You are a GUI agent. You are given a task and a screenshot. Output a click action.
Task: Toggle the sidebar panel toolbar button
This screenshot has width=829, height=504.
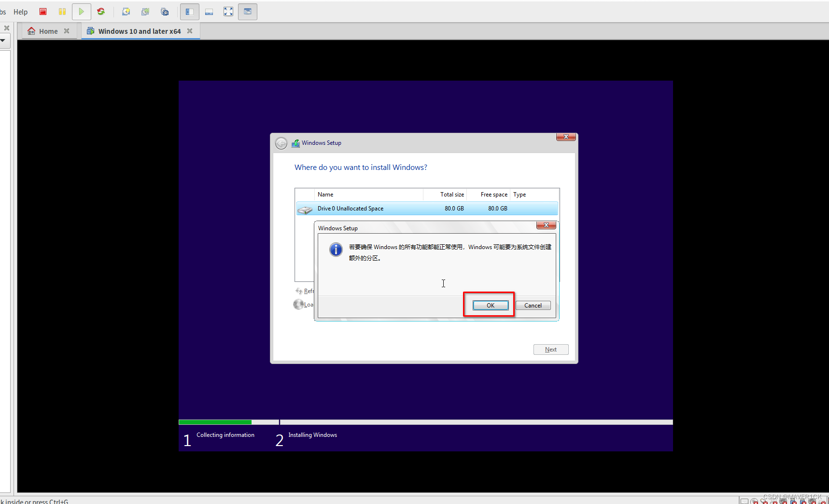pyautogui.click(x=190, y=12)
